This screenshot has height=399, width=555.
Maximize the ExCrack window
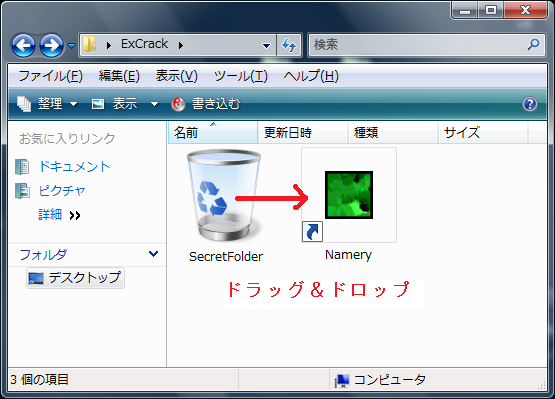(x=491, y=10)
